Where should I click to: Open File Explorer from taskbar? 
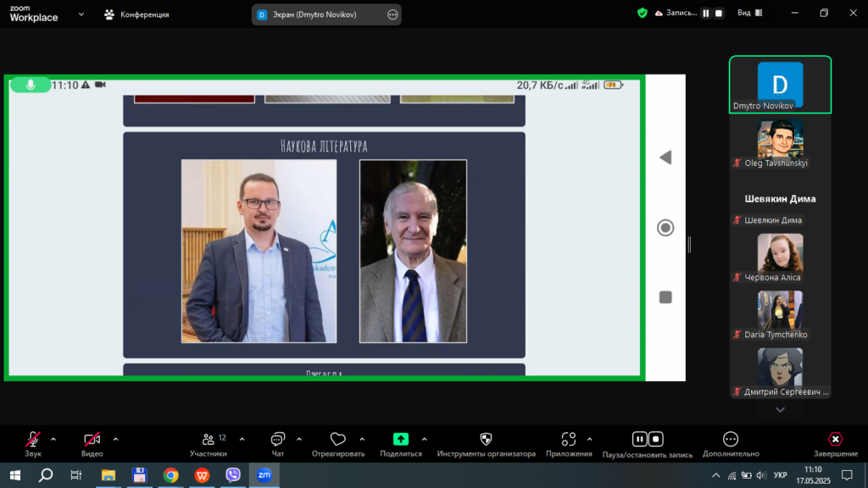[108, 475]
